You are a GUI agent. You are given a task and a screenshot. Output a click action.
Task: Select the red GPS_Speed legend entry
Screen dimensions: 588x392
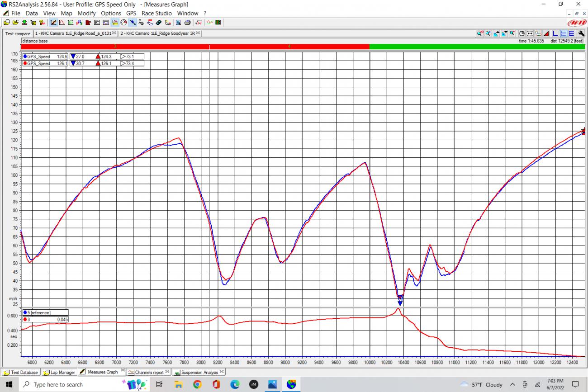point(45,64)
